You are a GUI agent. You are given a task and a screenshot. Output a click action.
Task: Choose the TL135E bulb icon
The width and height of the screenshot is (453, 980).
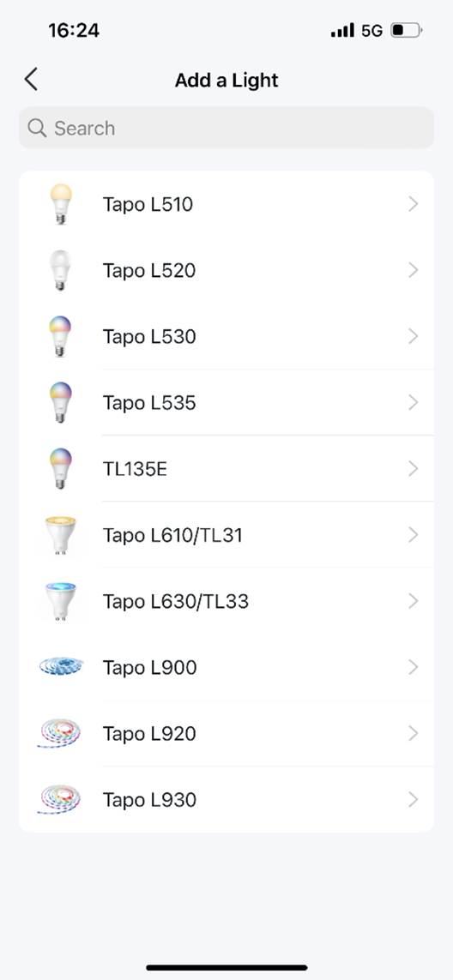coord(61,469)
